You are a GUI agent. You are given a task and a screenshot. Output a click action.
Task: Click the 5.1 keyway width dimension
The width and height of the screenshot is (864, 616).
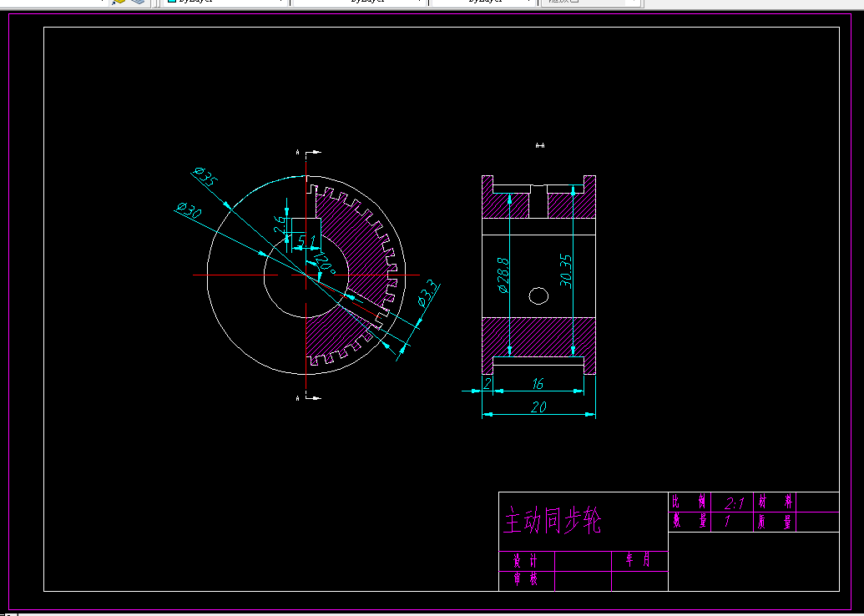(x=307, y=240)
